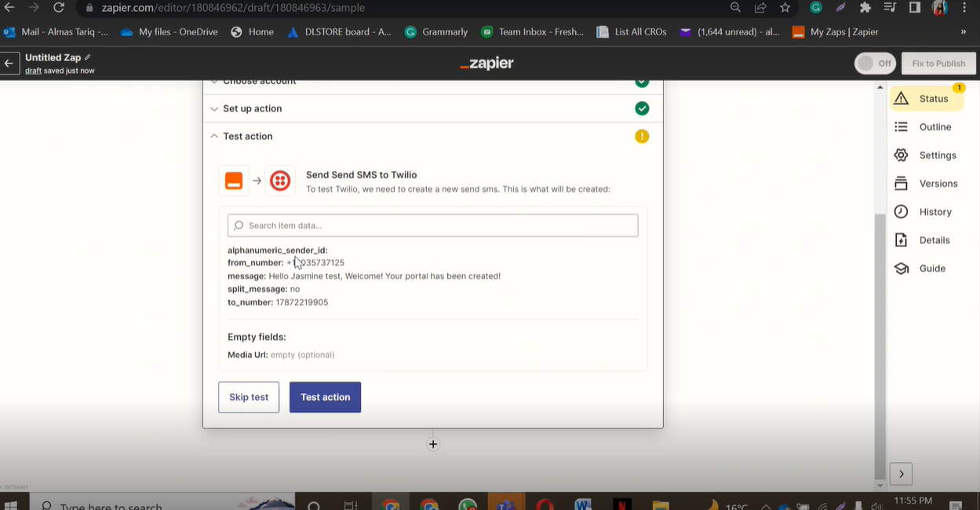Open the zoom magnifier in address bar
Viewport: 980px width, 510px height.
(x=735, y=7)
